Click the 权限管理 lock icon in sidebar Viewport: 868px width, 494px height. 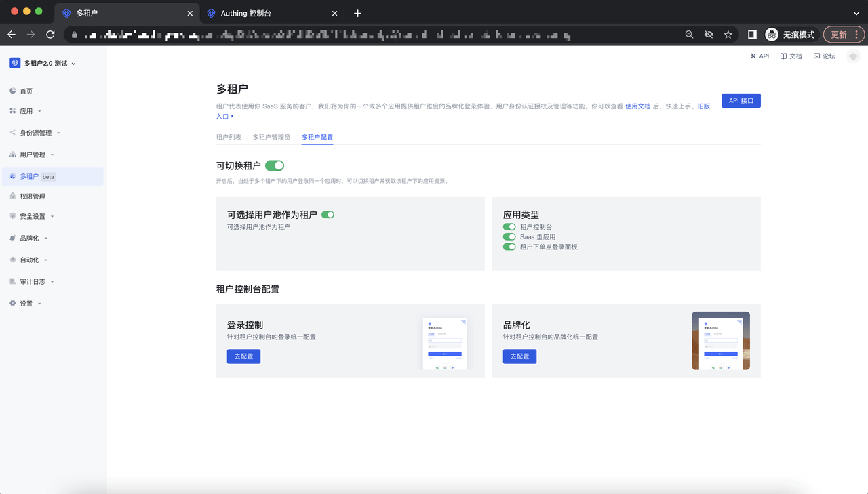(x=13, y=197)
